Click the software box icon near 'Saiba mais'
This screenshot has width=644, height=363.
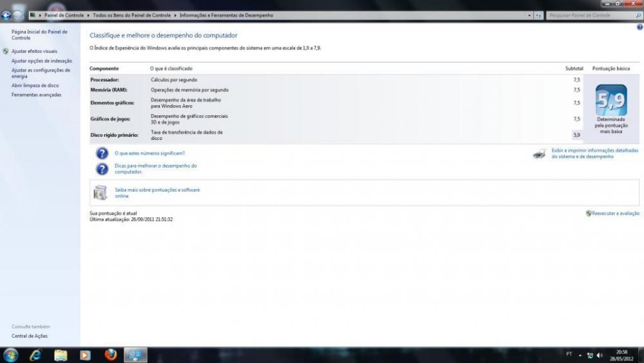pos(100,193)
